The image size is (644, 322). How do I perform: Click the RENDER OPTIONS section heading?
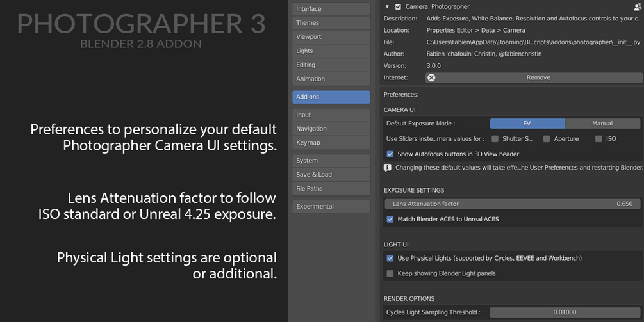(409, 298)
